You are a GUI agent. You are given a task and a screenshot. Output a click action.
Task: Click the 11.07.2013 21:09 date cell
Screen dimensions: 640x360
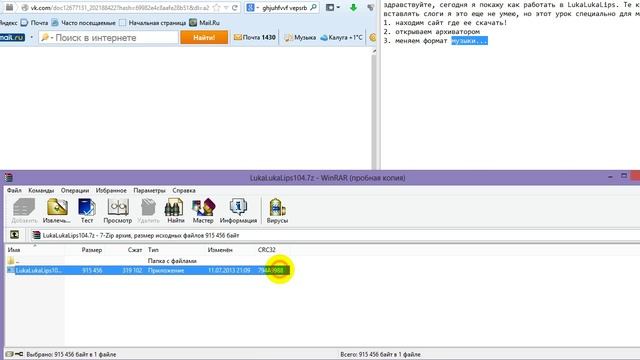pyautogui.click(x=229, y=270)
